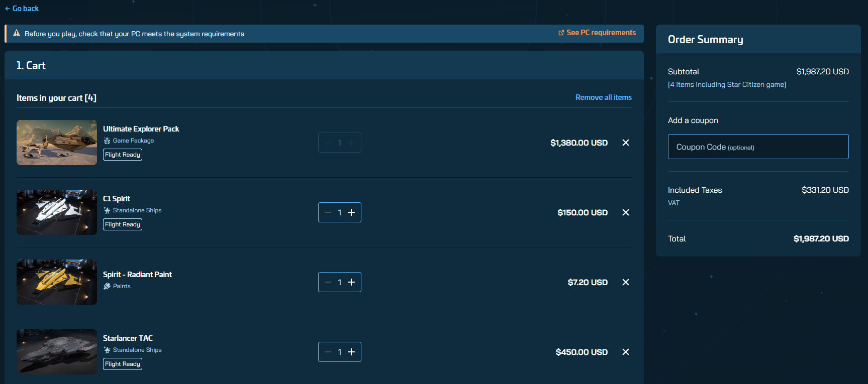Click the Go back link
The height and width of the screenshot is (384, 868).
coord(22,9)
